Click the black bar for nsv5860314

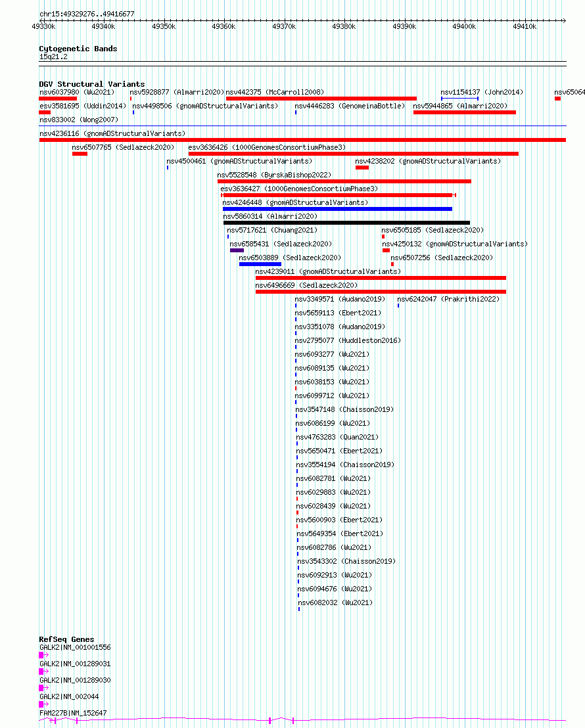[x=346, y=223]
